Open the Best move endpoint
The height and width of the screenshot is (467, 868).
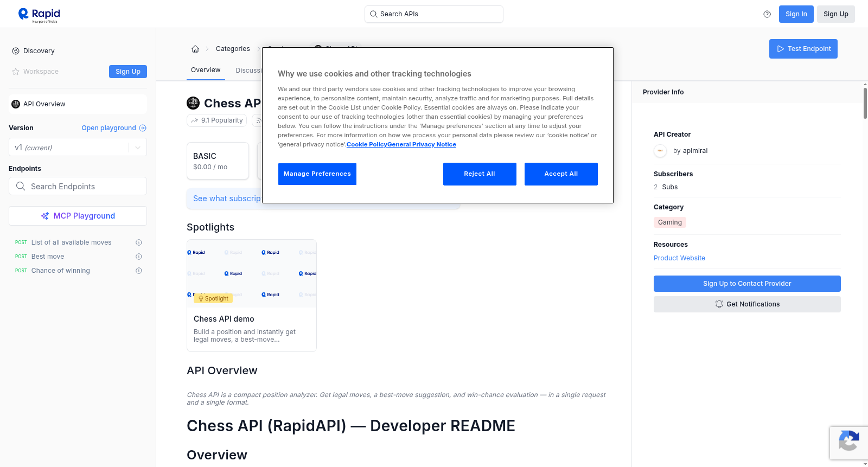pos(48,257)
